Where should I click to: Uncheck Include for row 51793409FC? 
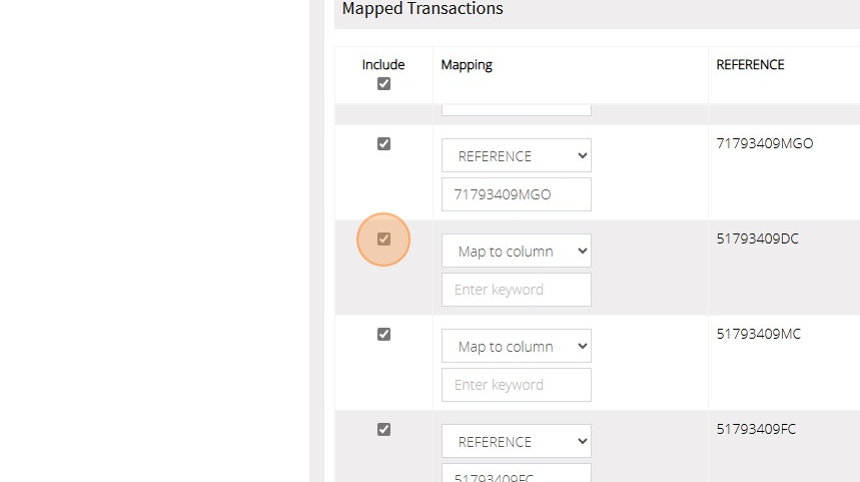click(384, 429)
